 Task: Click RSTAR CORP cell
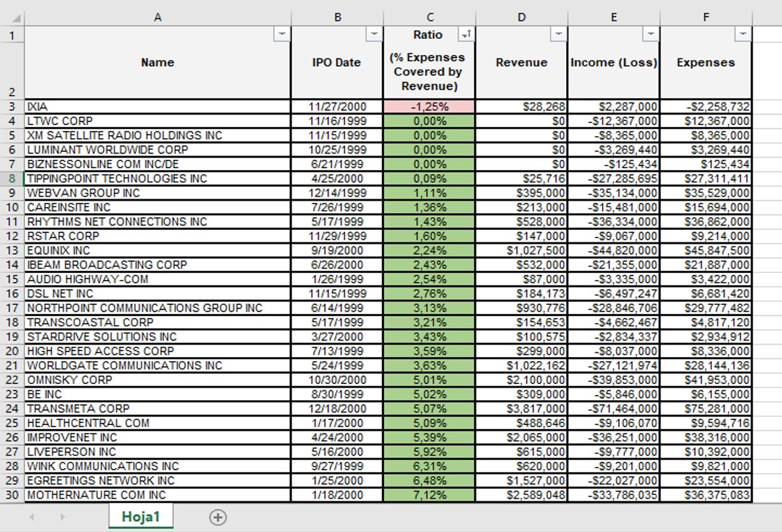[x=158, y=236]
